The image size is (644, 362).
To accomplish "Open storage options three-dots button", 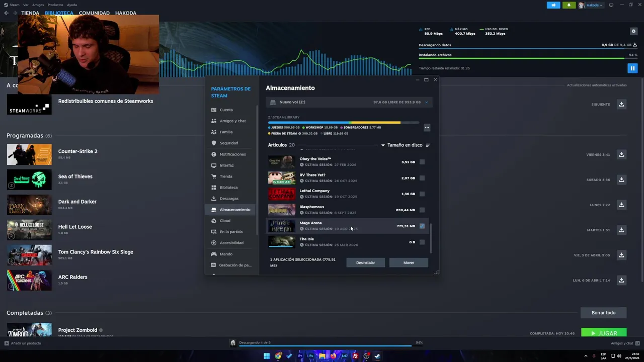I will 427,128.
